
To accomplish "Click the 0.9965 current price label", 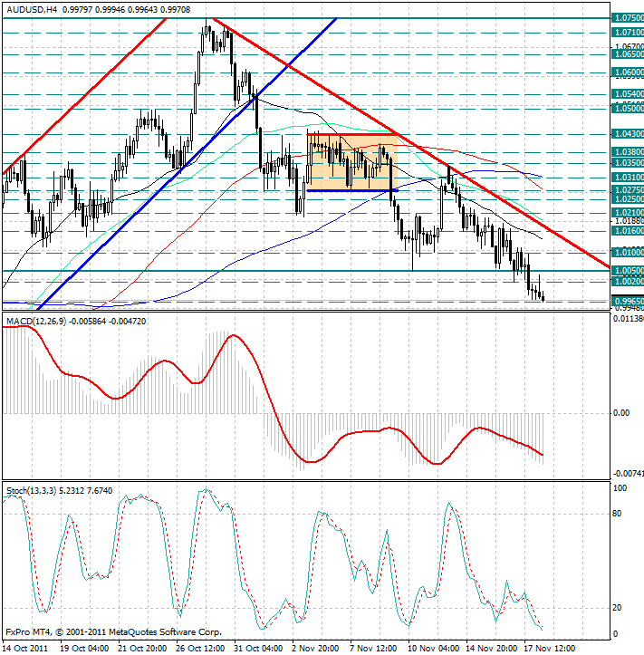I will 628,301.
